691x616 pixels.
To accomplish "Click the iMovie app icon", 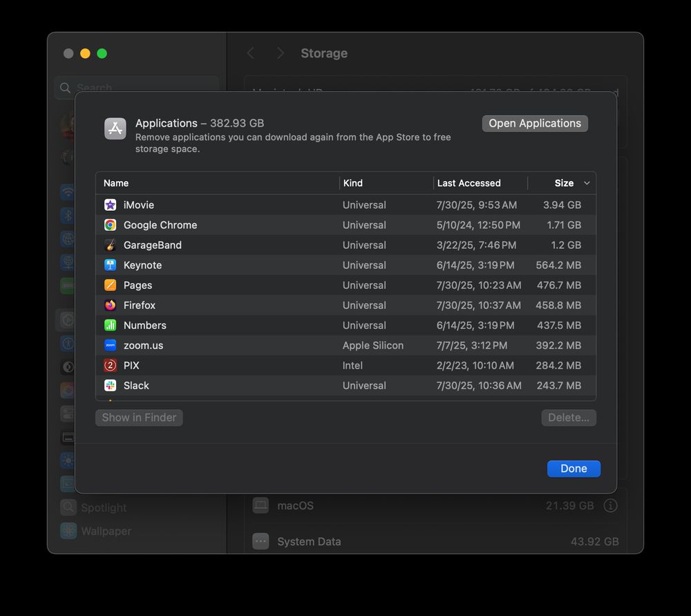I will click(x=110, y=205).
